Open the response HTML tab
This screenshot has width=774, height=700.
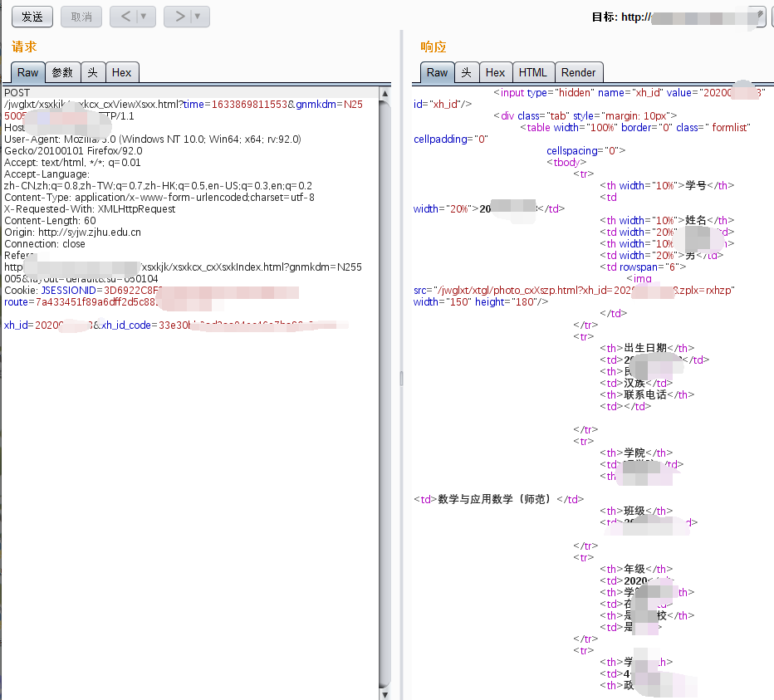[x=533, y=72]
